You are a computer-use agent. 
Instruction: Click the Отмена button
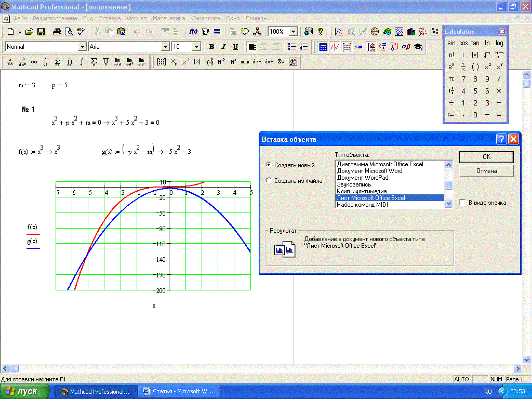click(486, 171)
